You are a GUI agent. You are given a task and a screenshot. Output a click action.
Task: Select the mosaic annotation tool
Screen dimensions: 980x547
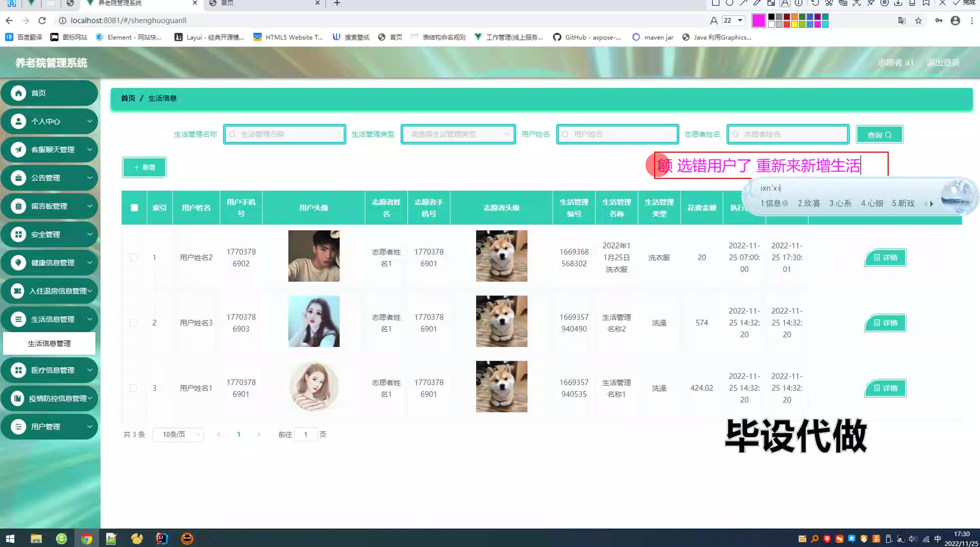point(771,3)
